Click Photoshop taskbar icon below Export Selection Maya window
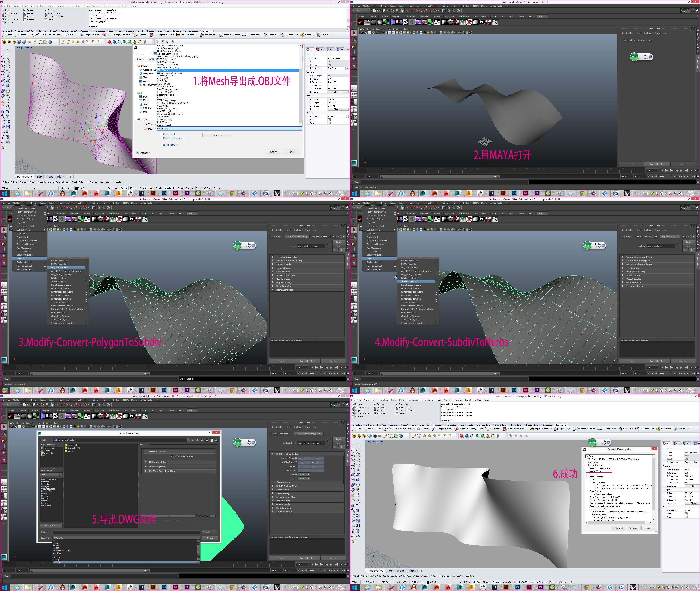The height and width of the screenshot is (591, 700). coord(164,587)
